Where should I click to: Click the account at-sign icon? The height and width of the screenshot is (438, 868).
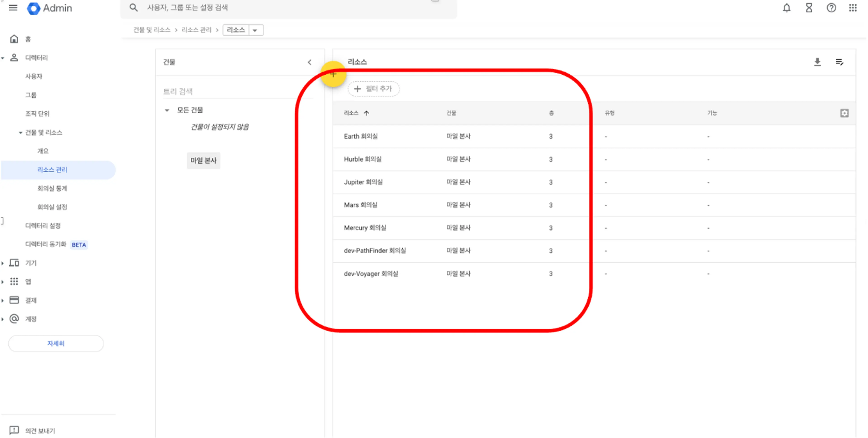click(x=14, y=319)
